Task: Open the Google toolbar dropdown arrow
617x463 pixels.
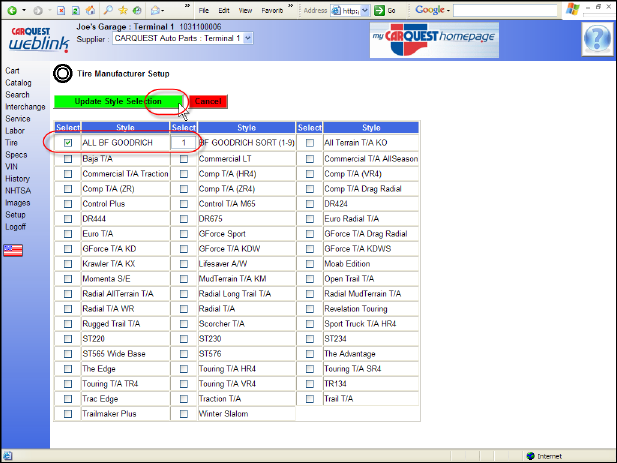Action: (x=448, y=11)
